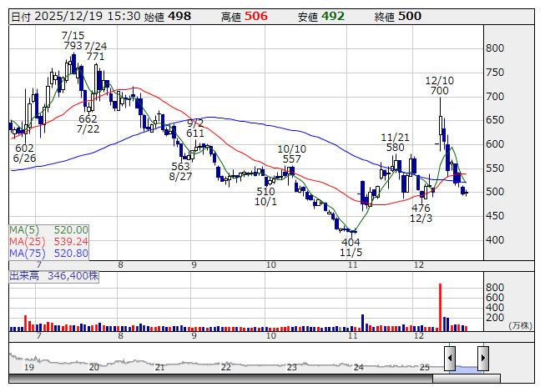Click the 8/27 563 price label
Viewport: 545px width, 392px height.
pos(181,171)
